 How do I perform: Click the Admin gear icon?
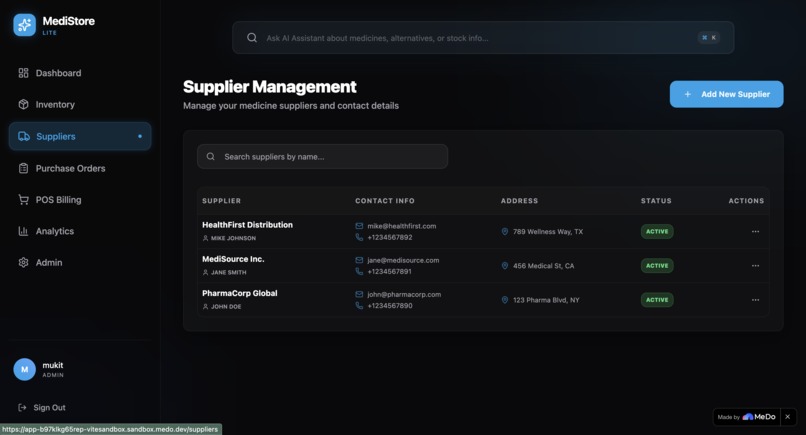23,262
